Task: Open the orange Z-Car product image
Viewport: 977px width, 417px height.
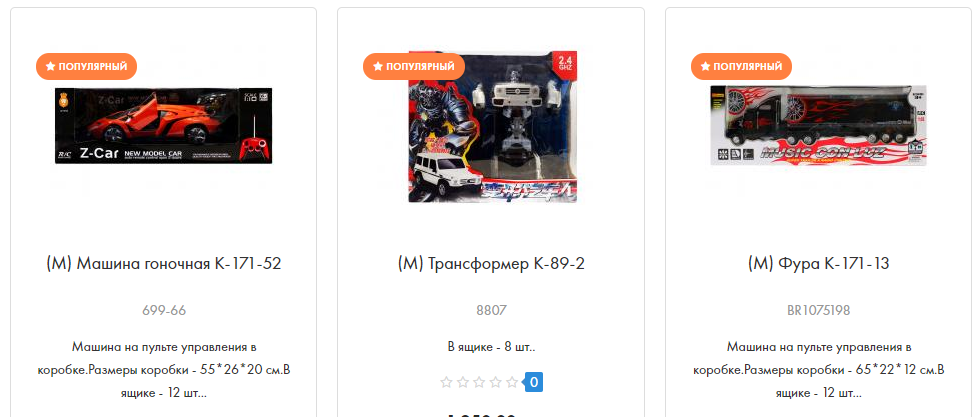Action: (164, 126)
